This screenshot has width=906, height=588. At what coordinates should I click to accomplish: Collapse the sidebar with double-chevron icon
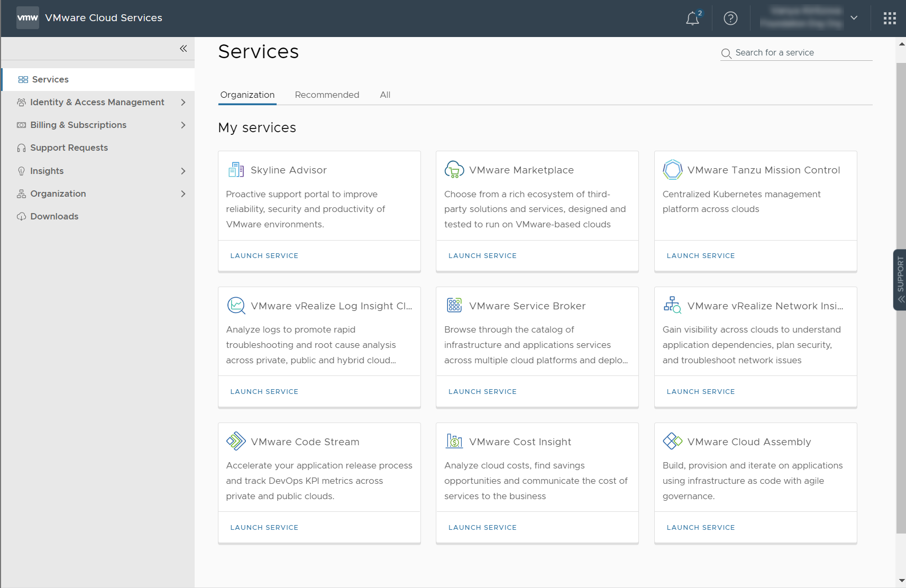pos(183,49)
